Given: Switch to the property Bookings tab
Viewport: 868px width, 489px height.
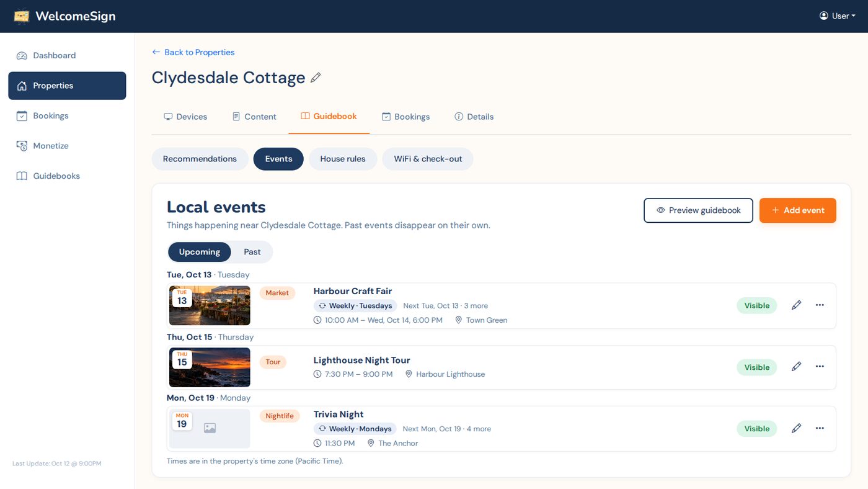Looking at the screenshot, I should pyautogui.click(x=405, y=117).
